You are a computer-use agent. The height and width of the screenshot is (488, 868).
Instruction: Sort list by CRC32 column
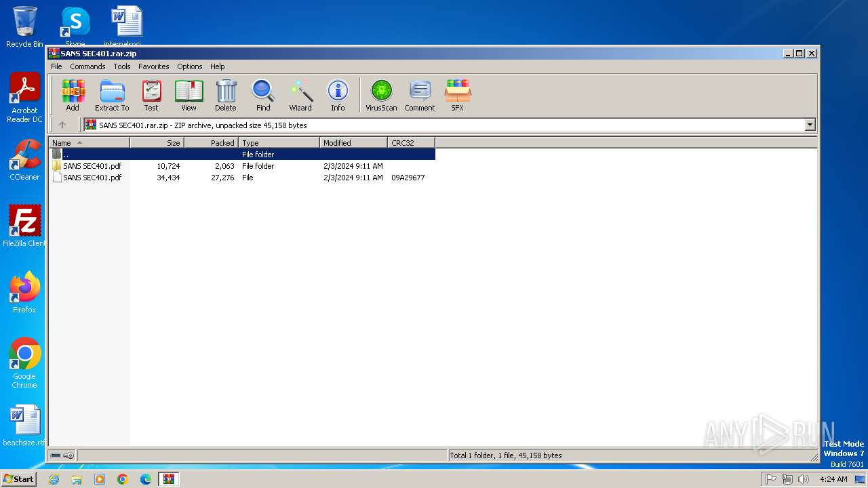tap(411, 142)
